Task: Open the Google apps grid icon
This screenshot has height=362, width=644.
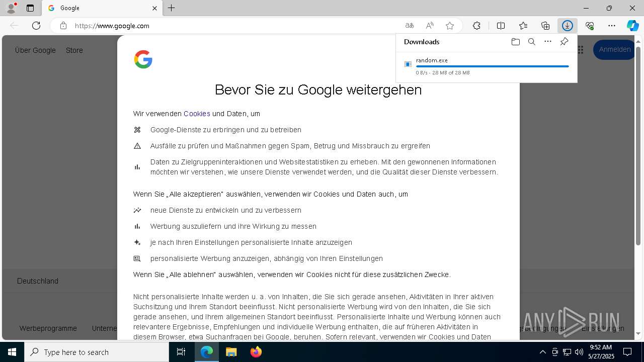Action: click(x=581, y=50)
